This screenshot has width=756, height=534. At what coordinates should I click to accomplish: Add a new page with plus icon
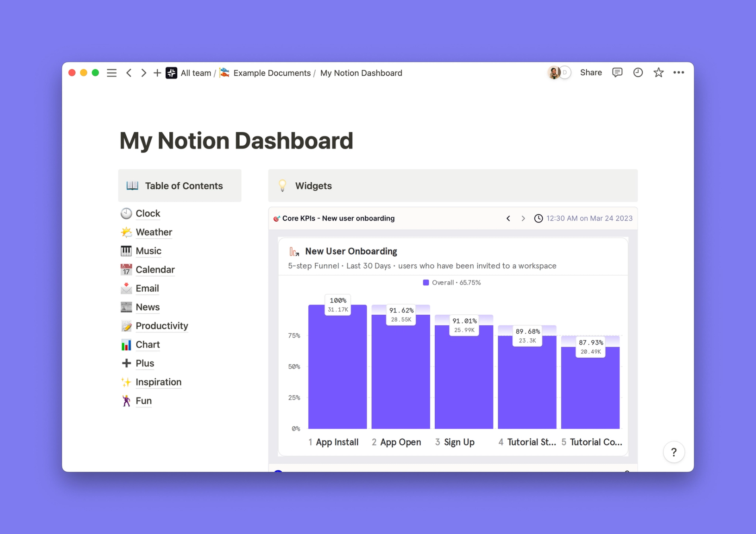pos(157,73)
